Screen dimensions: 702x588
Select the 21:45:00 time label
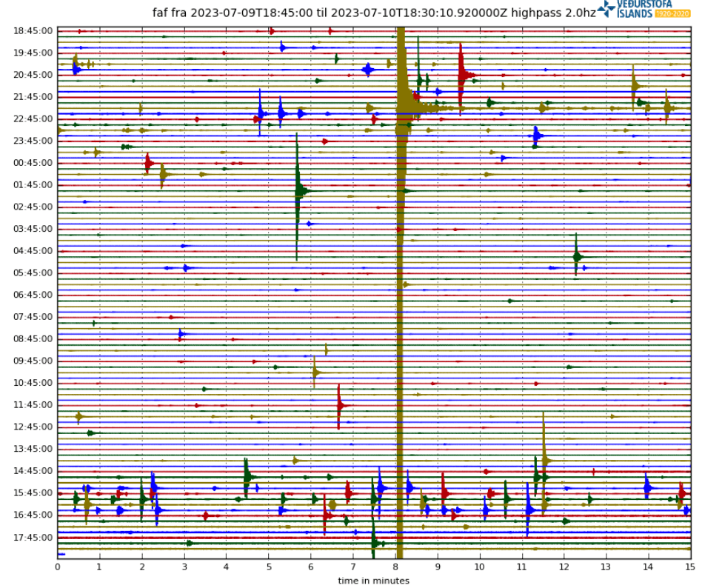33,97
